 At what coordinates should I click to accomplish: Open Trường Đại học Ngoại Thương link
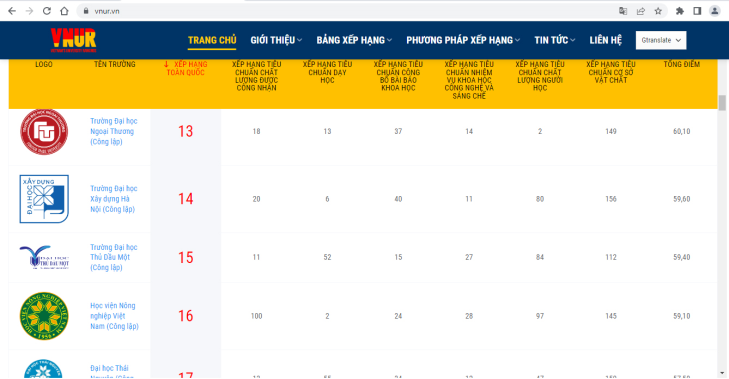[x=113, y=131]
